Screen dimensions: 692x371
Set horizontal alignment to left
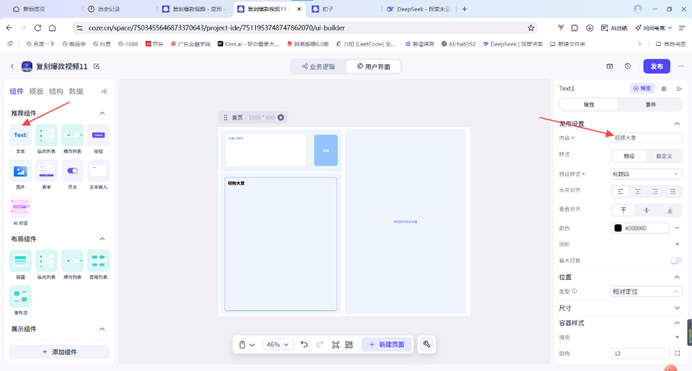click(621, 191)
